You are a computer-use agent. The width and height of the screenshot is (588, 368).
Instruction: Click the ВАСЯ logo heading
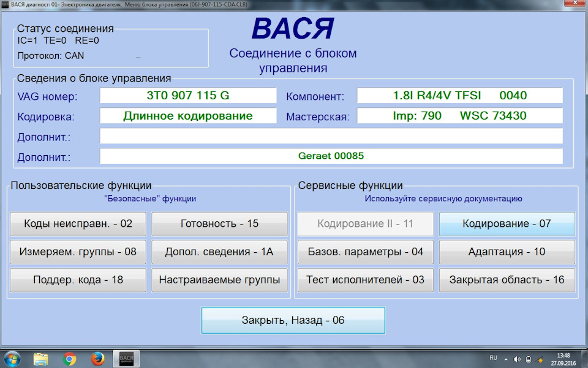pos(293,29)
